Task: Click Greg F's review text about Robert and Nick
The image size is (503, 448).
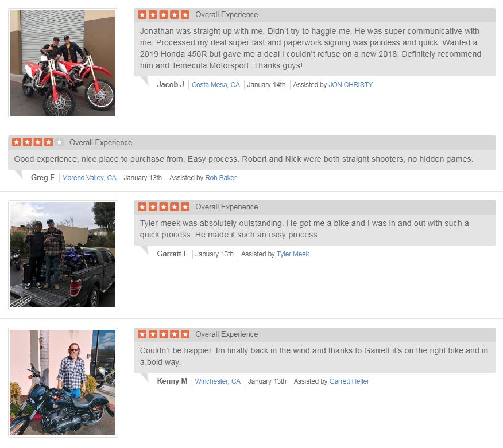Action: click(243, 159)
